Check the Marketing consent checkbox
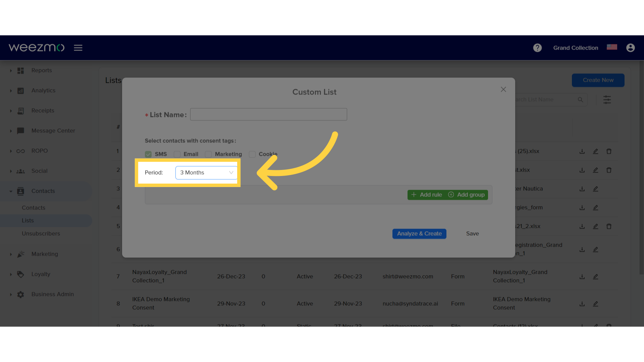Image resolution: width=644 pixels, height=362 pixels. [208, 154]
